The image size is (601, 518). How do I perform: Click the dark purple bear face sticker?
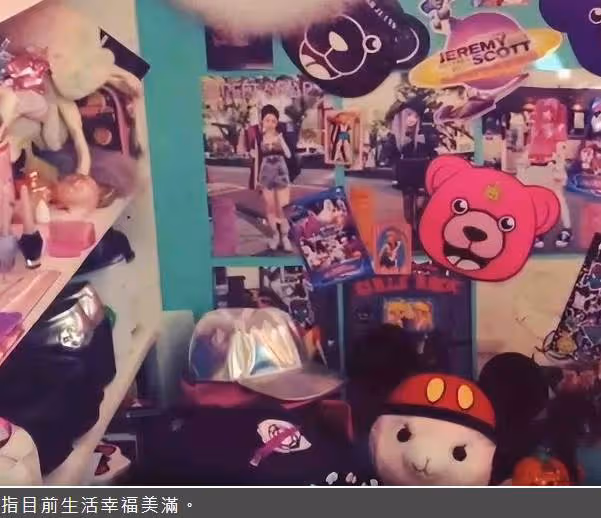(355, 47)
